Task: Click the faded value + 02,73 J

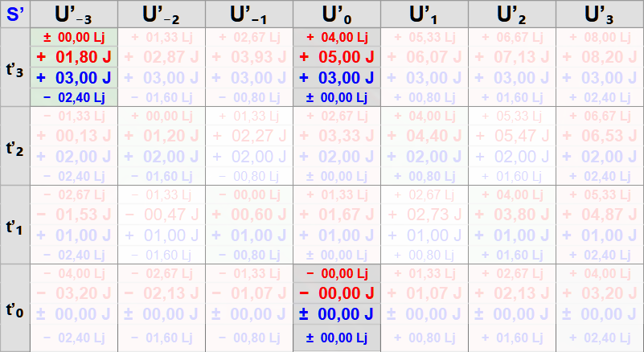Action: click(425, 215)
